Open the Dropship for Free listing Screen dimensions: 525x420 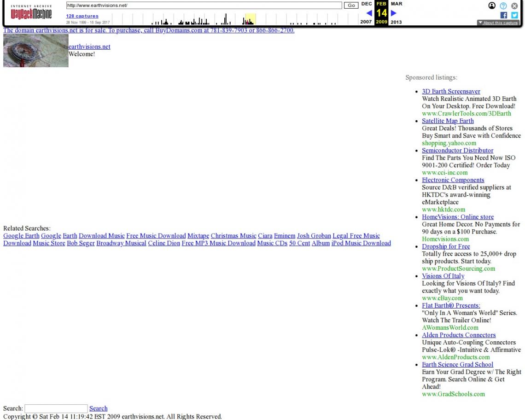tap(446, 246)
